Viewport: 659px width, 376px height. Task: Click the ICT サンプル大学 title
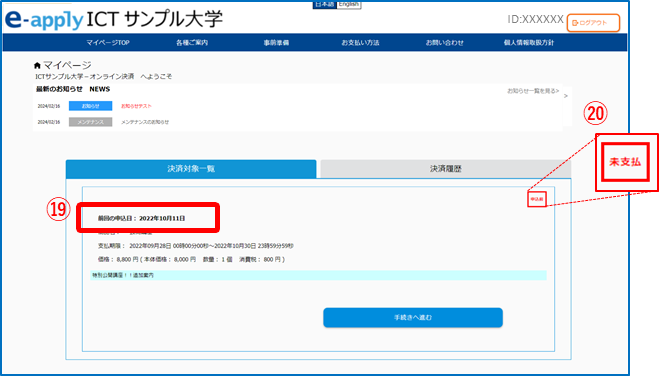154,19
